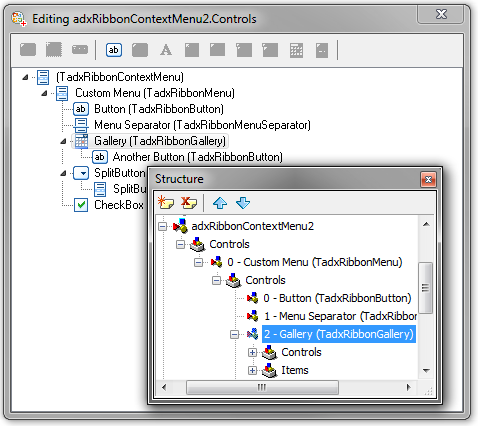Click the Gallery grid icon in editor tree
This screenshot has width=478, height=426.
[x=81, y=141]
